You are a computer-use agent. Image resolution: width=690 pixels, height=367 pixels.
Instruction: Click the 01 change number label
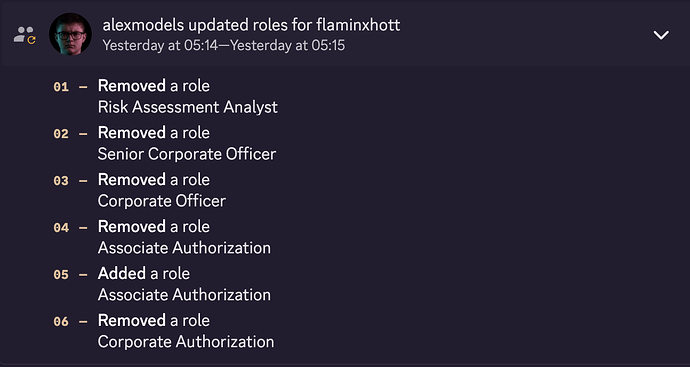point(61,87)
